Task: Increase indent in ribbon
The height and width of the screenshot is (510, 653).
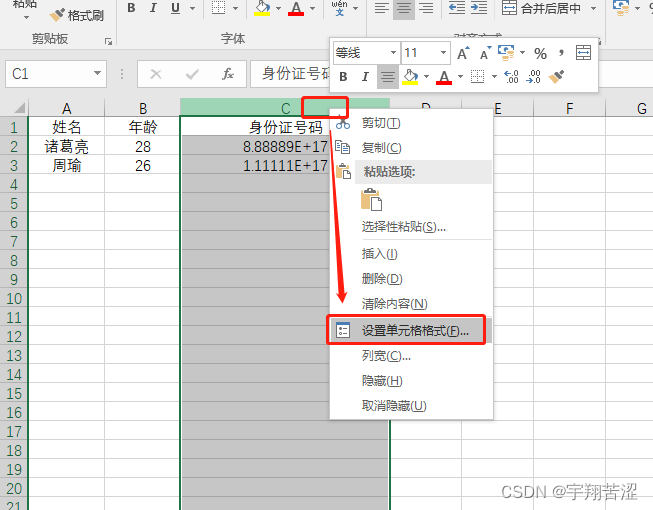Action: pos(479,8)
